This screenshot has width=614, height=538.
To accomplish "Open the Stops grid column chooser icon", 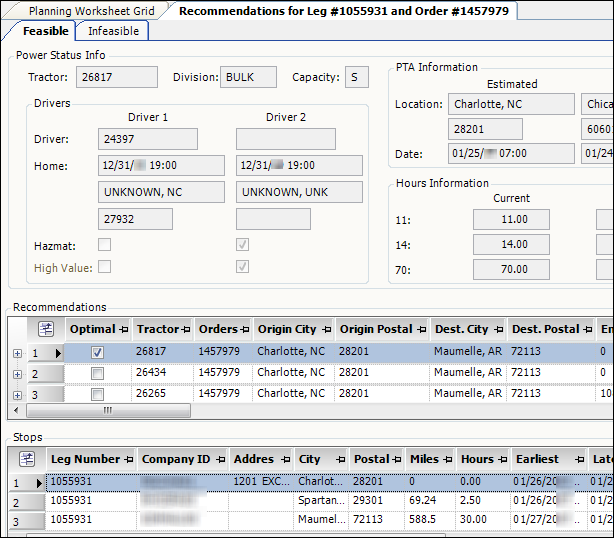I will tap(28, 459).
